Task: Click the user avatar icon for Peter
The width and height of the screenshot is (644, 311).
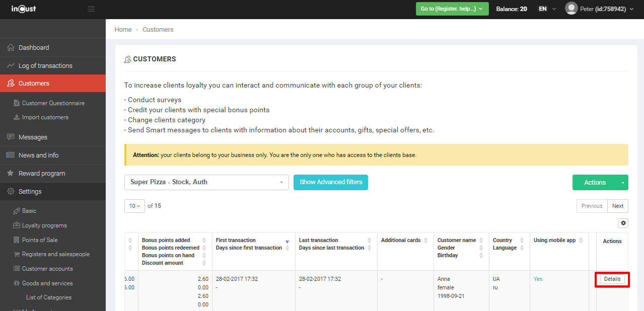Action: point(571,9)
